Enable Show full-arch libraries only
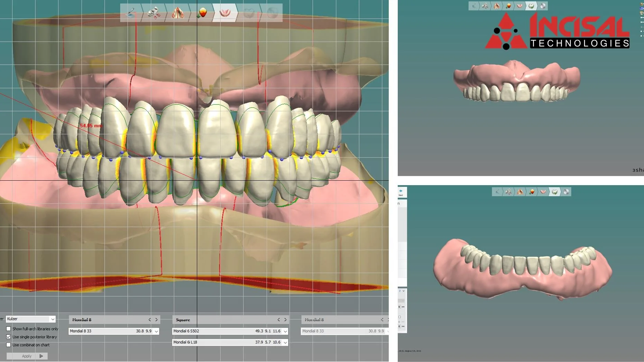 pos(9,328)
